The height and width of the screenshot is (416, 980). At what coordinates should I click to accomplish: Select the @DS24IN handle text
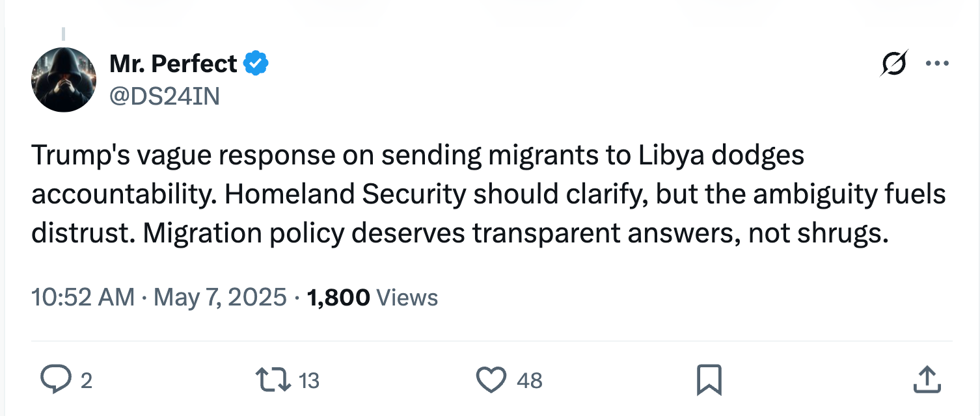(x=165, y=95)
